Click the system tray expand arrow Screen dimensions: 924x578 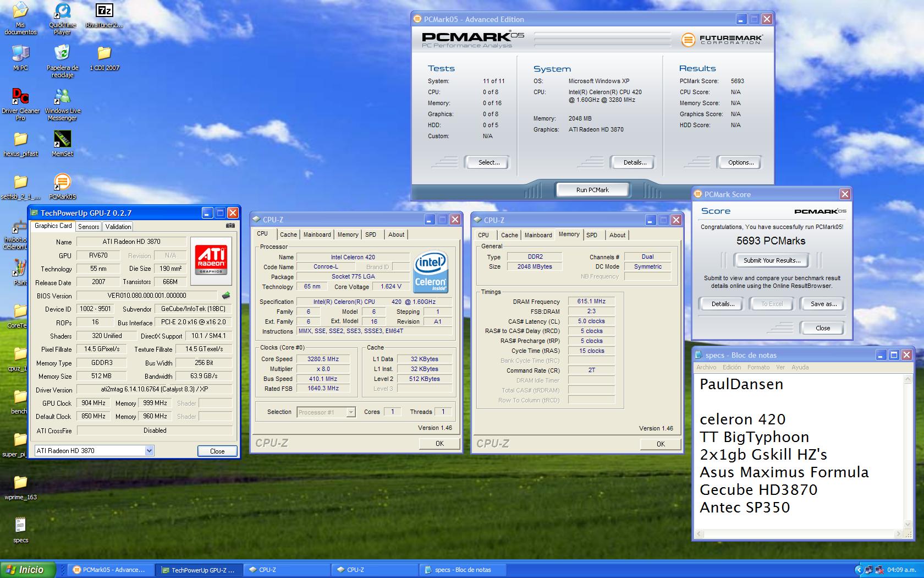(x=859, y=570)
